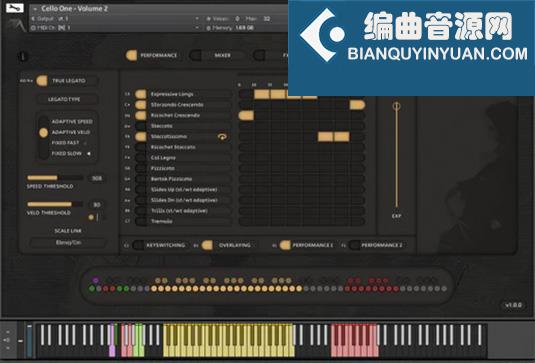Screen dimensions: 535x363
Task: Click the first grid cell in Ricochet Crescendo row
Action: [246, 115]
